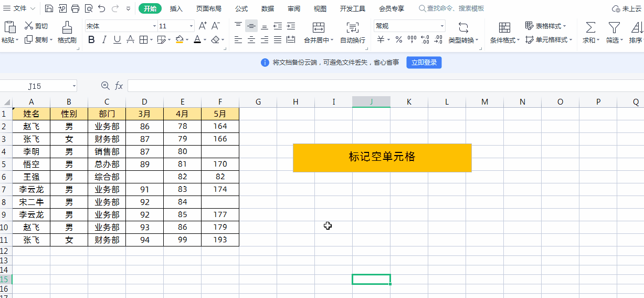Undo the last action
Image resolution: width=644 pixels, height=298 pixels.
(102, 8)
